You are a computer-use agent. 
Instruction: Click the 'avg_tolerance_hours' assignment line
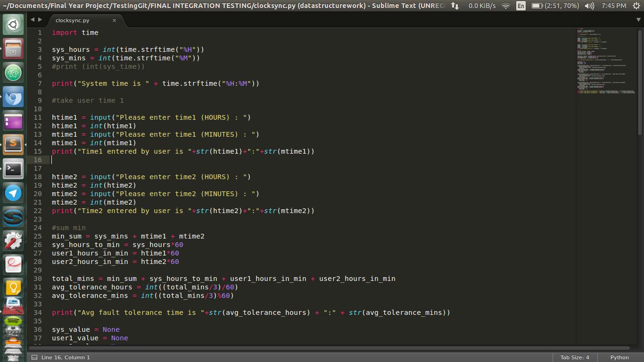tap(145, 287)
